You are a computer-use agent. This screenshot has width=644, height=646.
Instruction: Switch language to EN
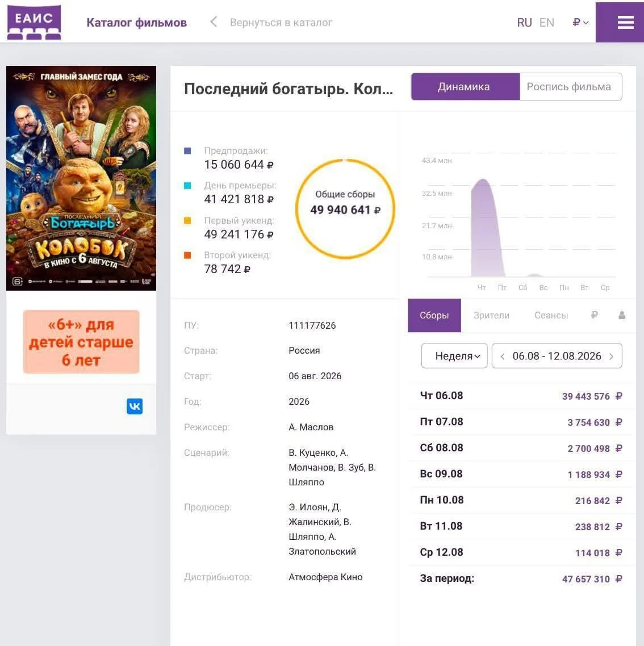point(547,22)
